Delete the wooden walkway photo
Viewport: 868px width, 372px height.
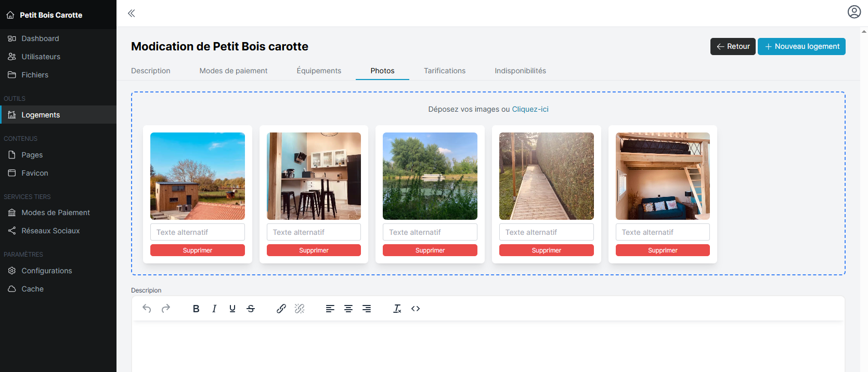[547, 250]
